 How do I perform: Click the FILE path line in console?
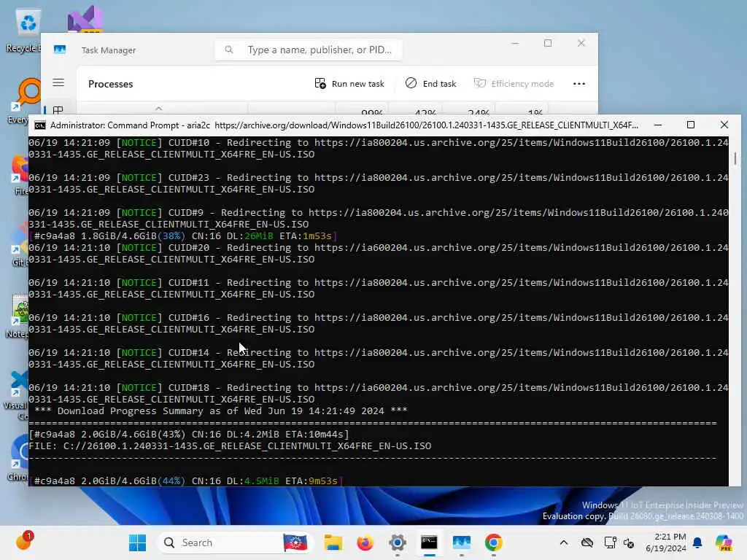230,446
